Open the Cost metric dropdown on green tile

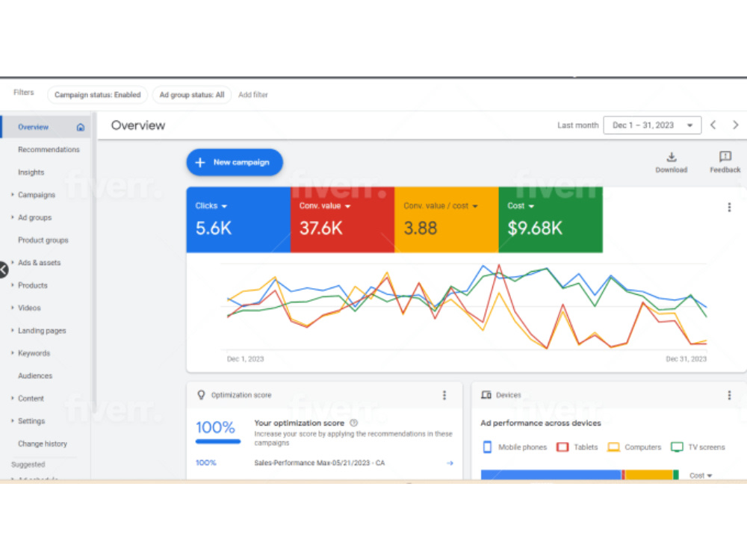tap(532, 206)
